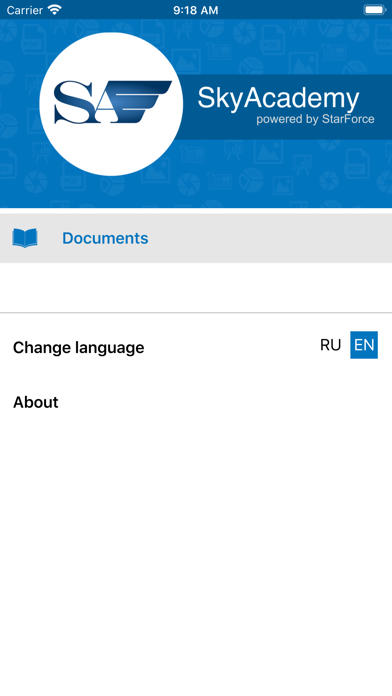Select the Documents menu item
392x696 pixels.
tap(196, 238)
